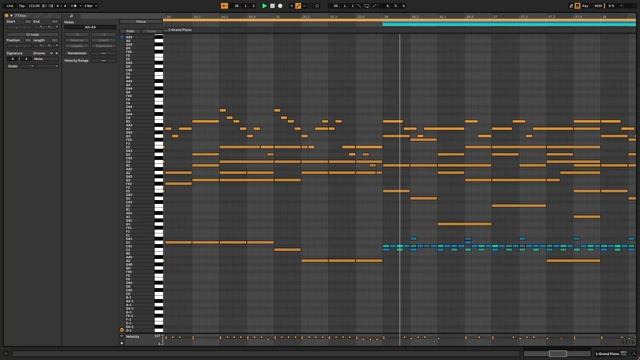Click the bottom-left info view icon
The height and width of the screenshot is (360, 640).
point(6,354)
